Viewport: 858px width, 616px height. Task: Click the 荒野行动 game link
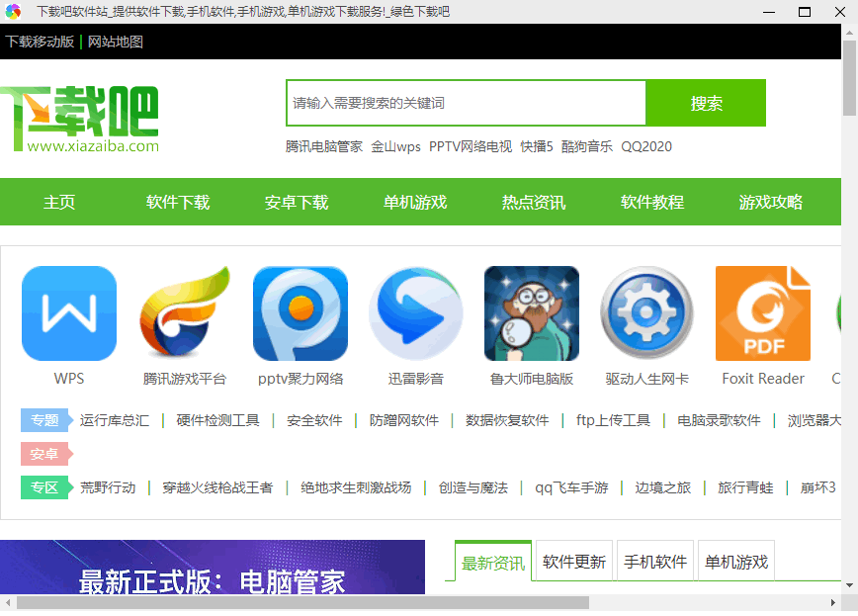click(108, 487)
